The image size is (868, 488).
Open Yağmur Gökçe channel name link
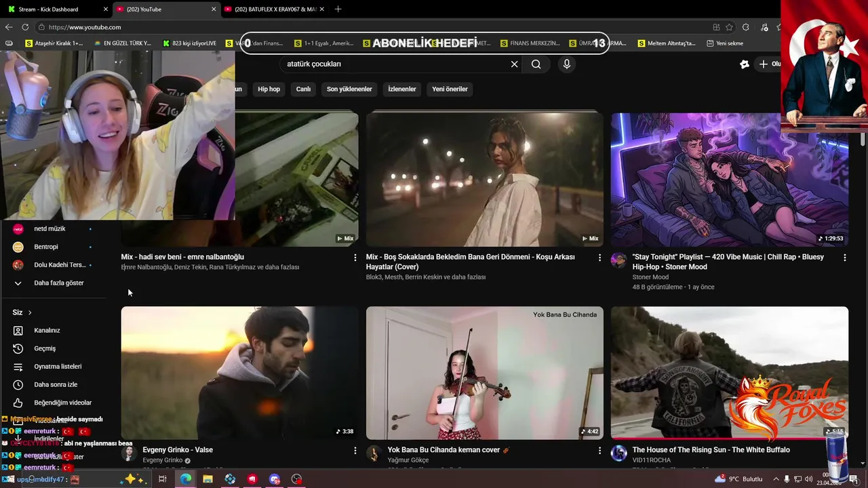[408, 460]
